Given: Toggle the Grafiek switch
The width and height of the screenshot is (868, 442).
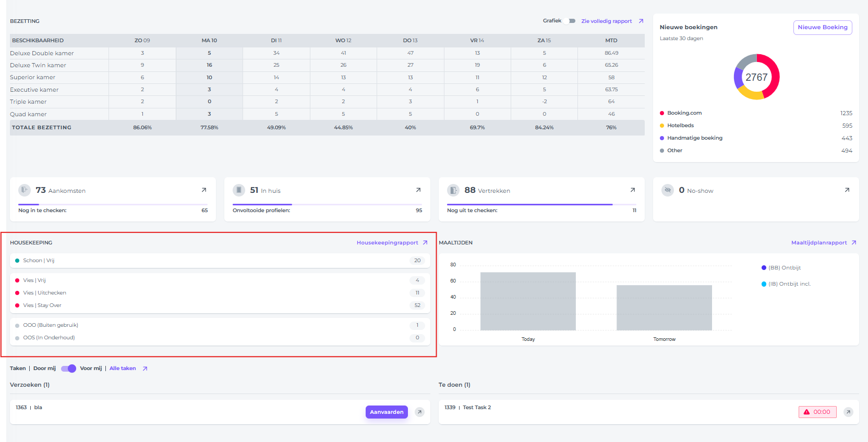Looking at the screenshot, I should coord(571,21).
